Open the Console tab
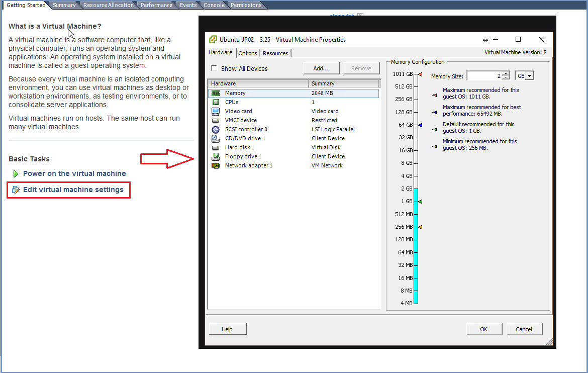 [x=214, y=5]
